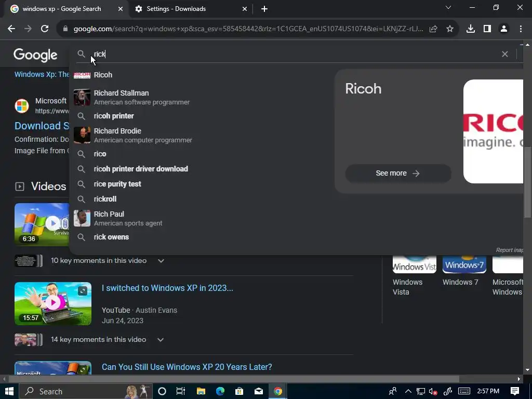Click the Windows 7 related search card
This screenshot has width=532, height=399.
[464, 271]
